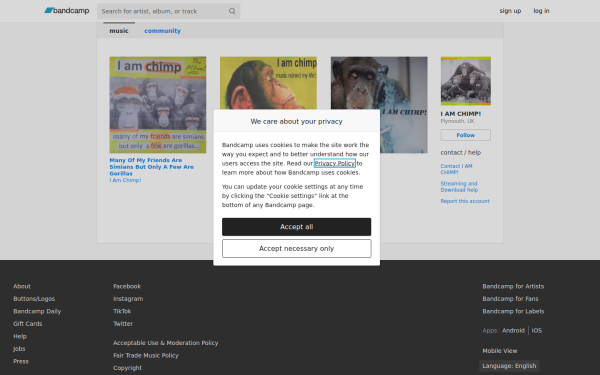Image resolution: width=600 pixels, height=375 pixels.
Task: Open Bandcamp Daily footer link
Action: click(x=37, y=311)
